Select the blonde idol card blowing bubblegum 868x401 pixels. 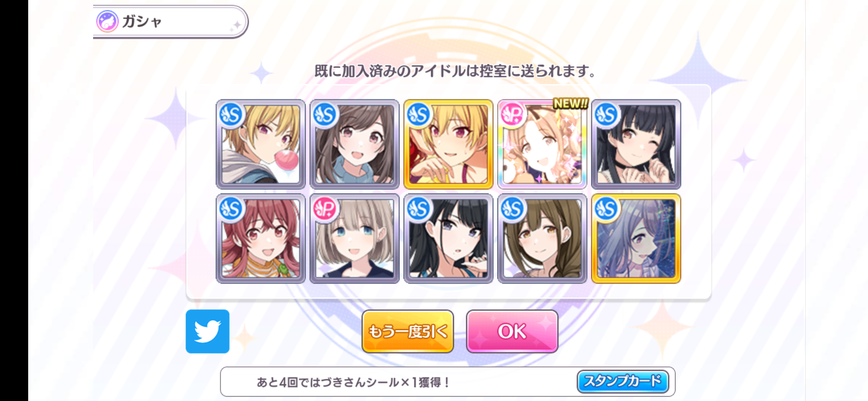pos(261,144)
